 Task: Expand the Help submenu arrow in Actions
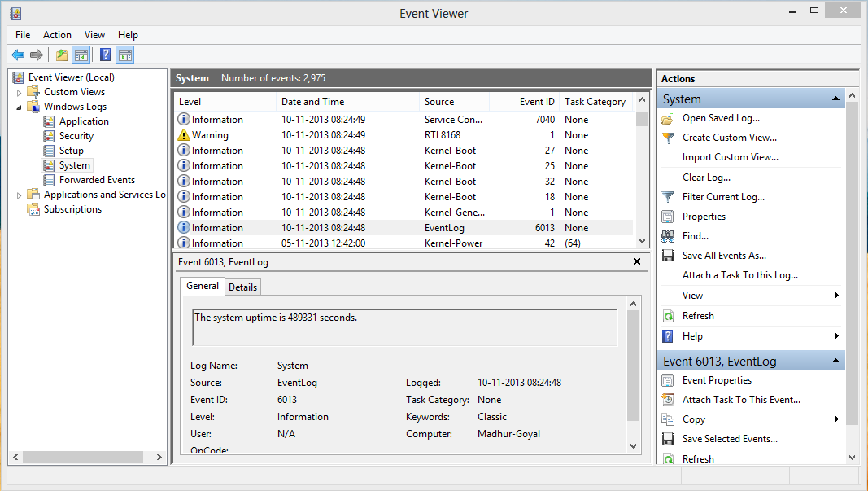point(836,335)
